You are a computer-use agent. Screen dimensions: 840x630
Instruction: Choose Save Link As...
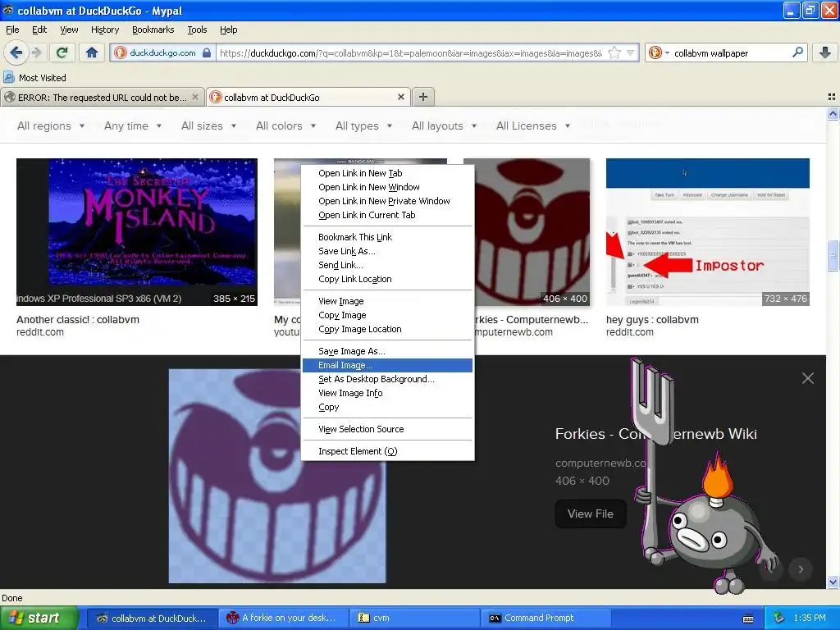(x=387, y=251)
